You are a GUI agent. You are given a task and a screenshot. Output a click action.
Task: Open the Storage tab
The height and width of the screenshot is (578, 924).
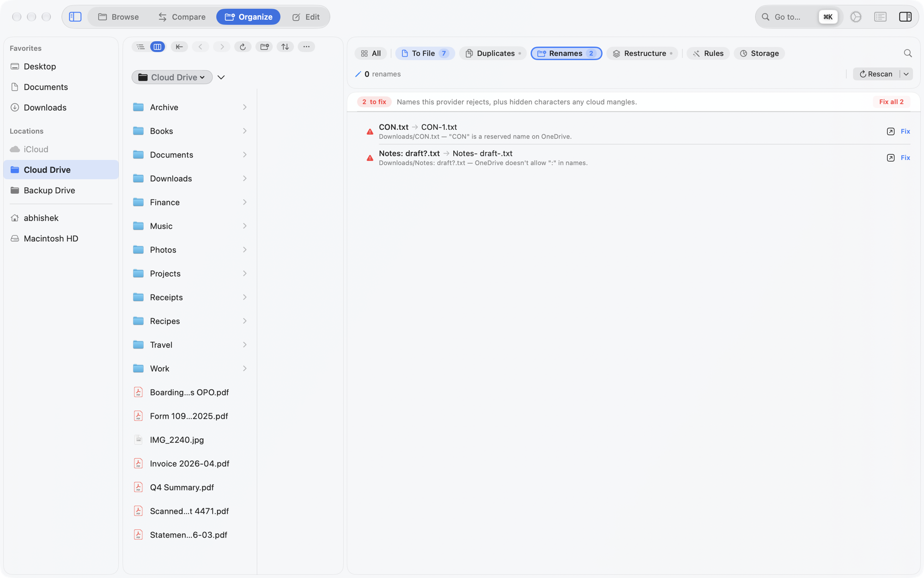coord(759,53)
